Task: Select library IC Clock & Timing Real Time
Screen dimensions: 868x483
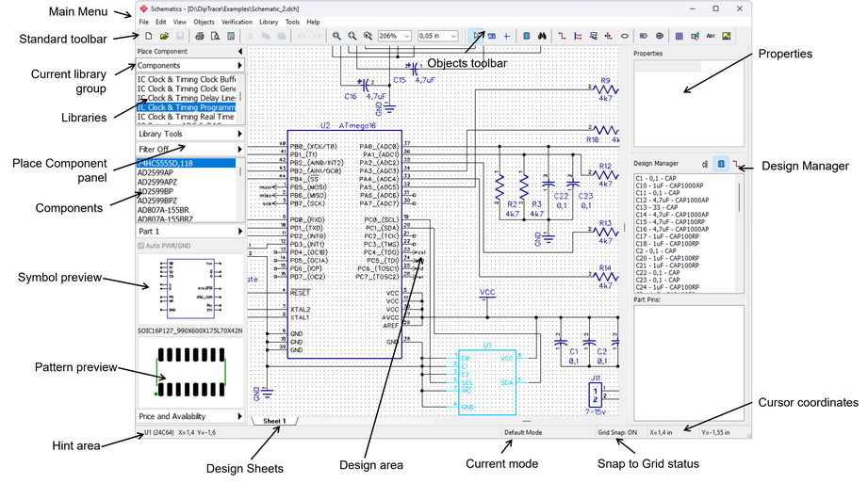Action: pos(187,118)
